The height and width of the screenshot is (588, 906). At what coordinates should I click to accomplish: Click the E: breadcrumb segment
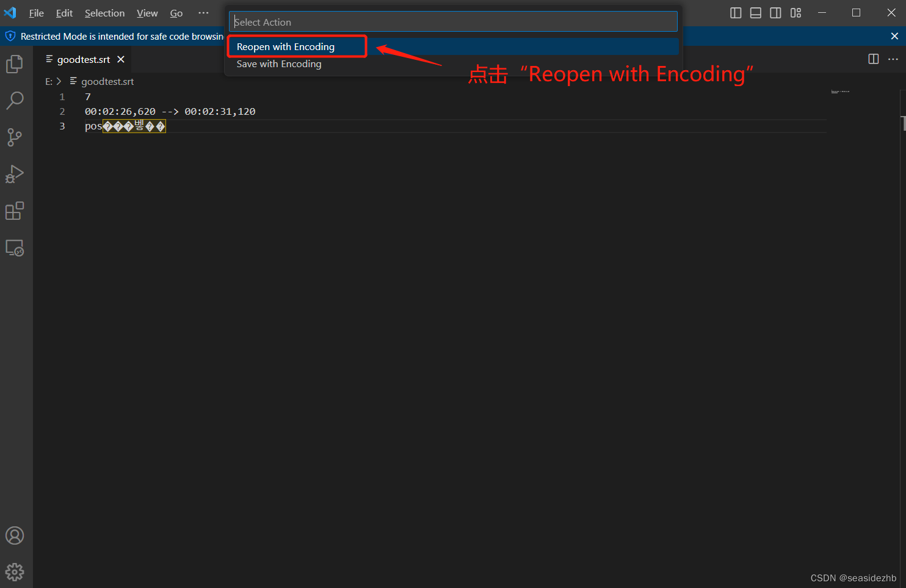pos(49,81)
